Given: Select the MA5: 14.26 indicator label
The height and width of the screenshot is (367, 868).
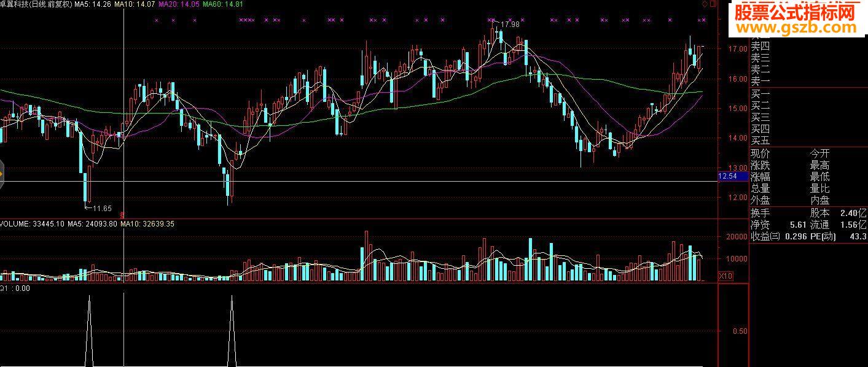Looking at the screenshot, I should coord(93,4).
